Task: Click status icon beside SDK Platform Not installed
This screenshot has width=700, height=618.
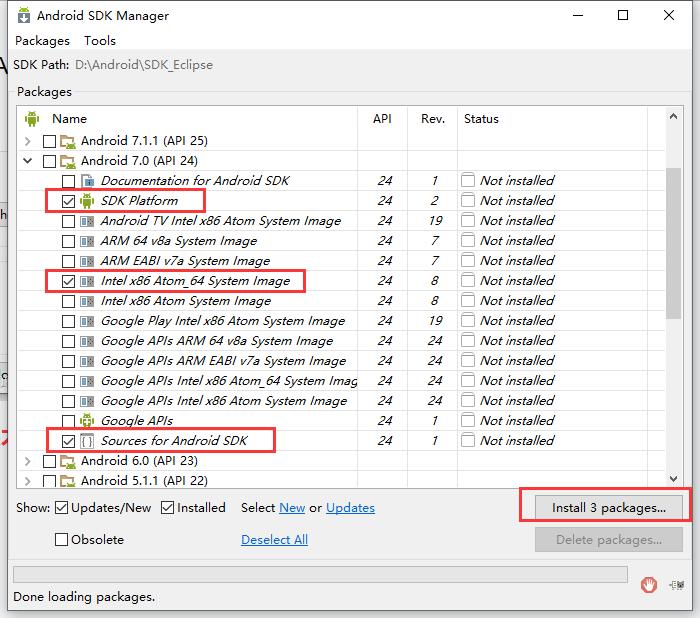Action: [468, 200]
